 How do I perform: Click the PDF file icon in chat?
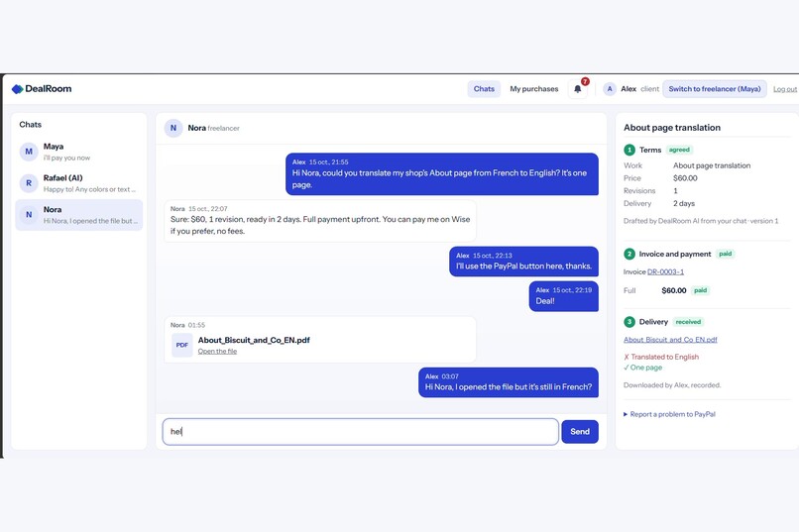coord(182,345)
